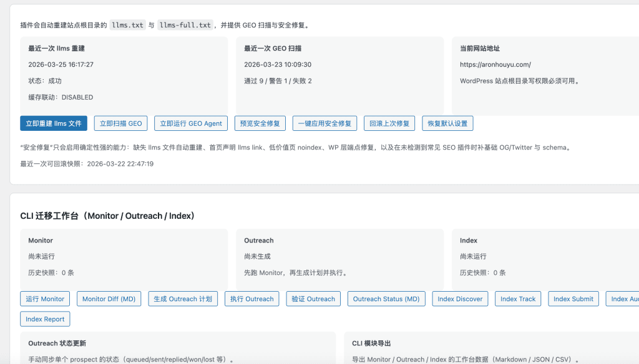
Task: Open Monitor Diff (MD) output
Action: click(108, 299)
